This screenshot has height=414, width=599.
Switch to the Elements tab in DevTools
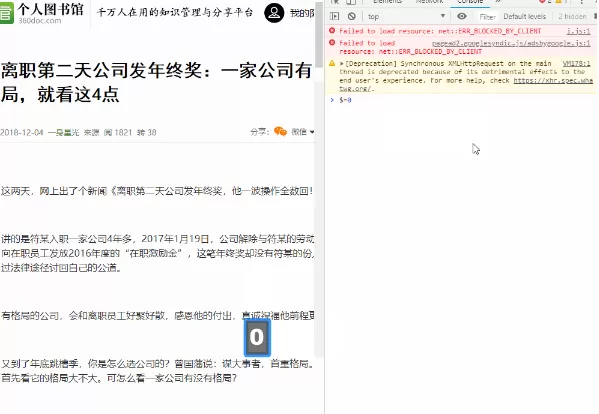[x=387, y=2]
